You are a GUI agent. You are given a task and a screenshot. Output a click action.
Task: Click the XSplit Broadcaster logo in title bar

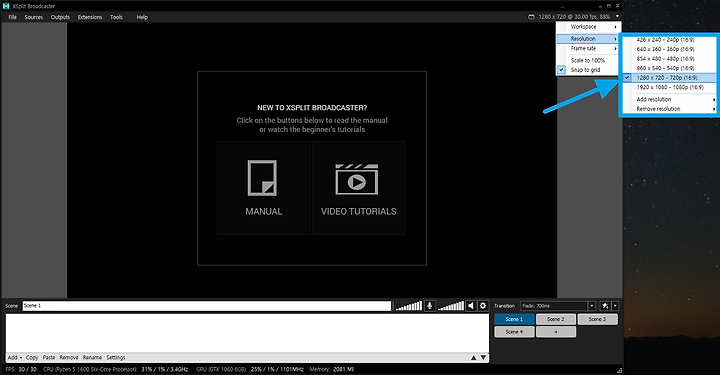6,6
